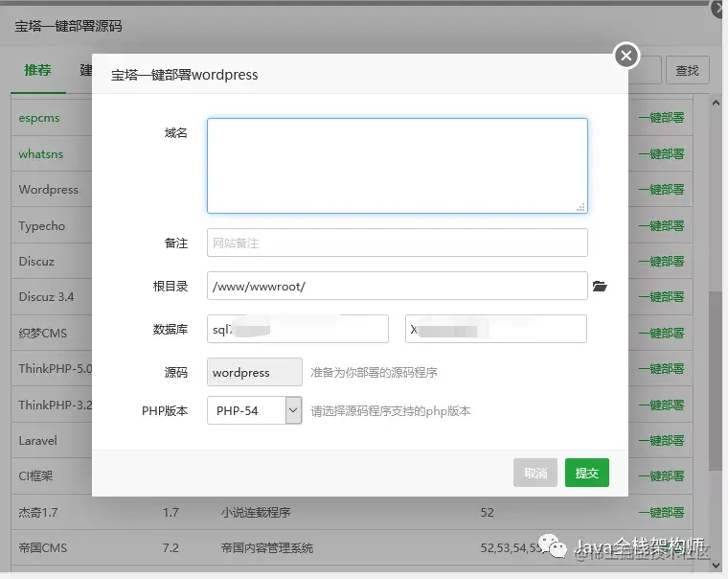The image size is (728, 579).
Task: Focus the 域名 domain text area
Action: coord(398,166)
